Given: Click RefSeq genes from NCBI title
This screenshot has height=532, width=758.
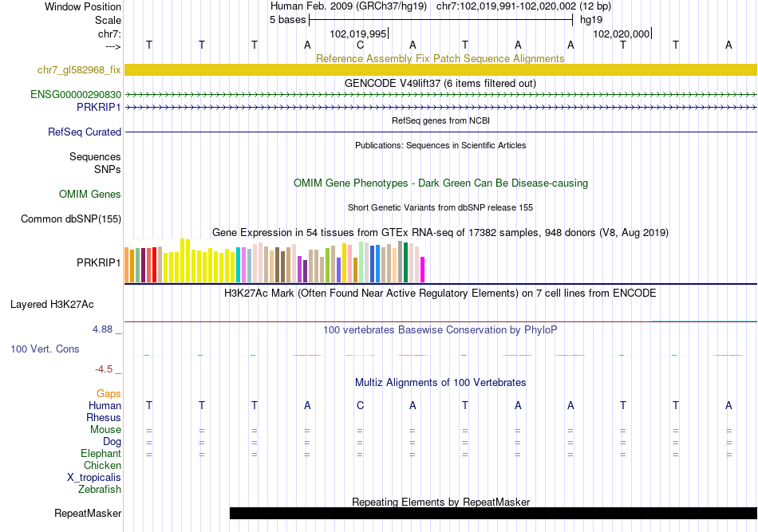Looking at the screenshot, I should [x=440, y=120].
